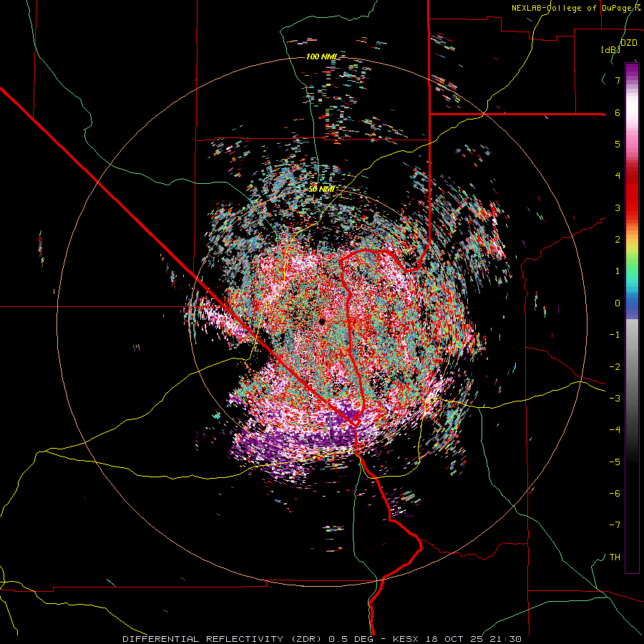
Task: Click the 0 value on the color scale
Action: click(618, 303)
